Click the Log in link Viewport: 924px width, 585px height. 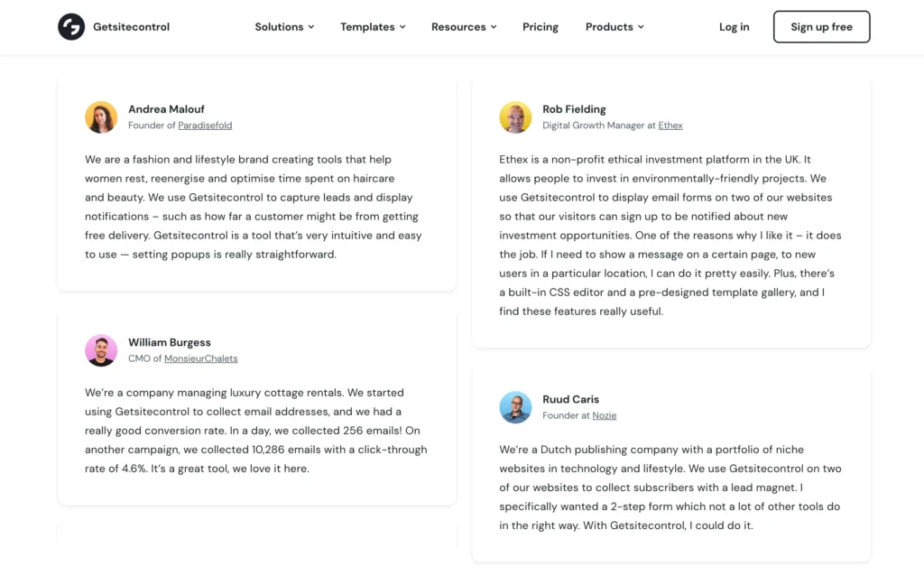pos(734,27)
